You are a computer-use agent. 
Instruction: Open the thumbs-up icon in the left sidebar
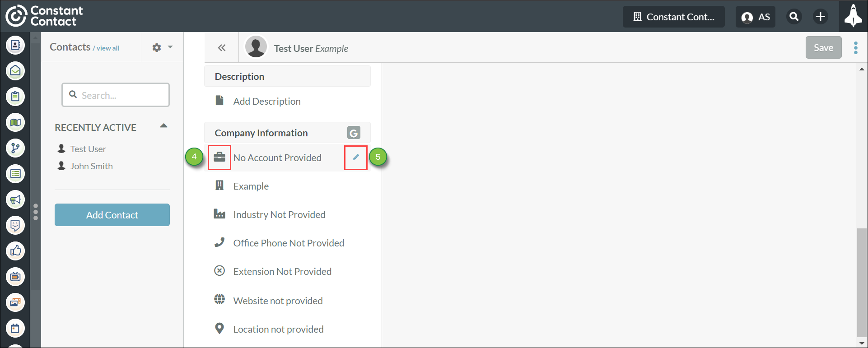(x=15, y=251)
